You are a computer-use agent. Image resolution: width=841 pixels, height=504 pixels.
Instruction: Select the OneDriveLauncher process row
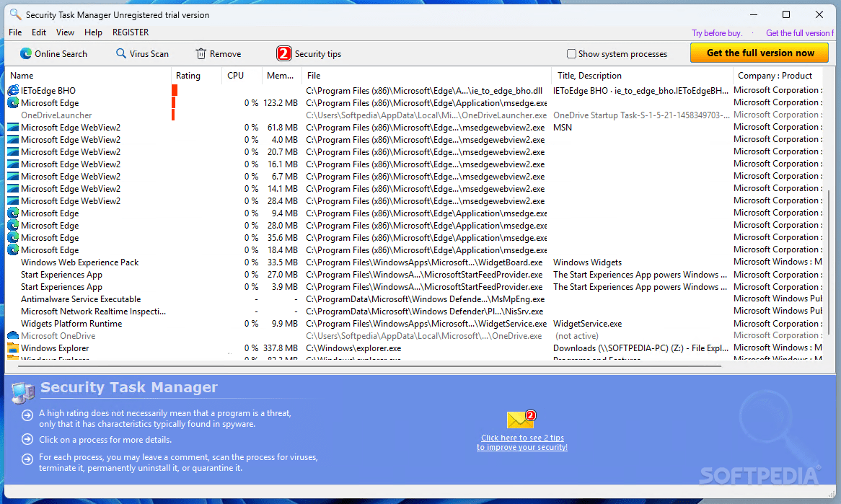coord(414,115)
